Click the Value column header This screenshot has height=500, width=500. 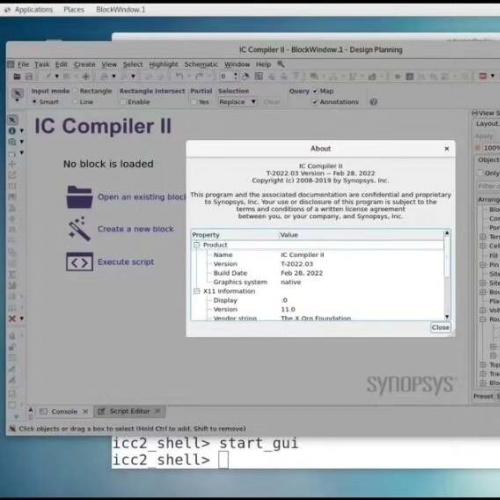coord(361,235)
